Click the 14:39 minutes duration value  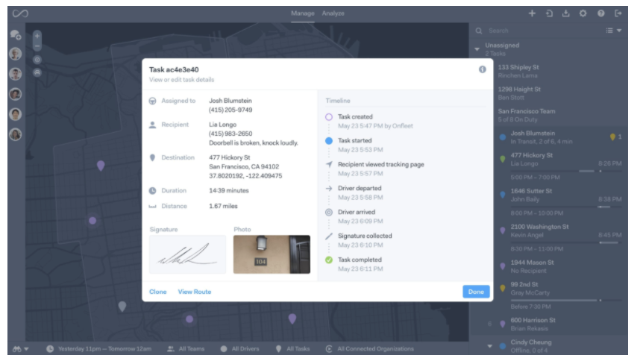point(228,190)
